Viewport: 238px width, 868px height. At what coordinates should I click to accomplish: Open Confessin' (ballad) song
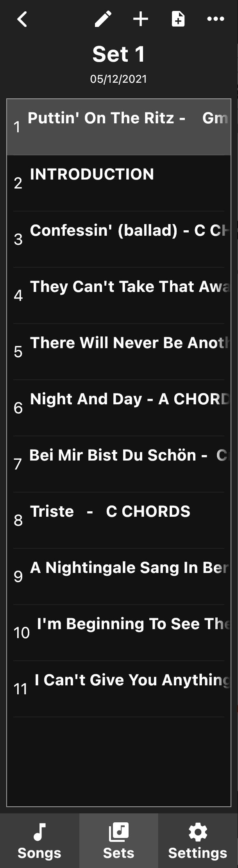tap(119, 240)
